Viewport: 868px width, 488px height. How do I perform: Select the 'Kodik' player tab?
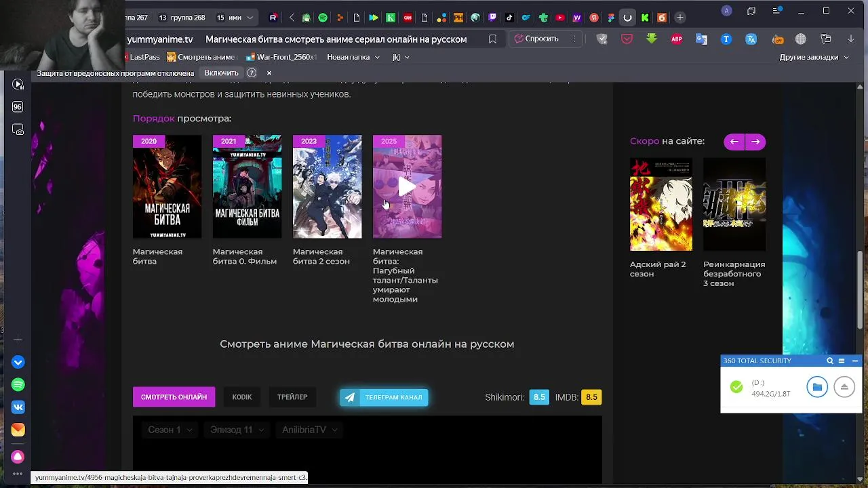[242, 397]
